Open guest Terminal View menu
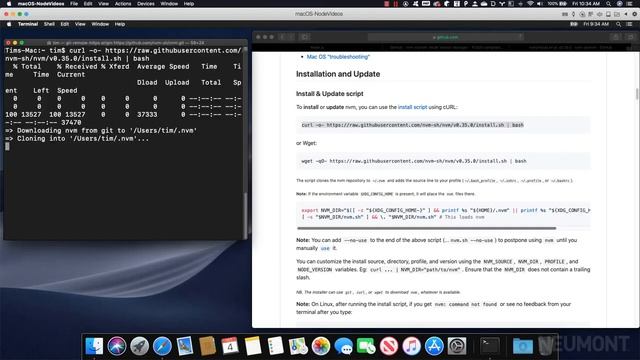 [x=80, y=24]
